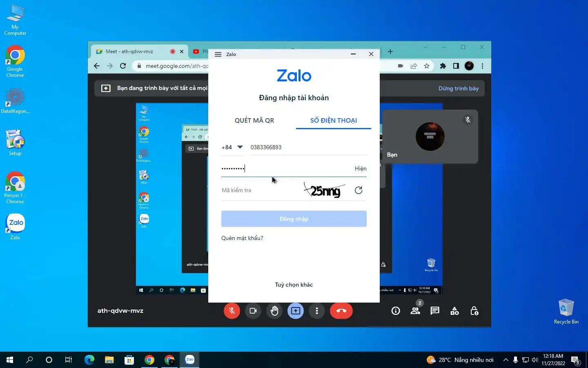Click the 25nng captcha image
Image resolution: width=588 pixels, height=368 pixels.
click(x=325, y=190)
